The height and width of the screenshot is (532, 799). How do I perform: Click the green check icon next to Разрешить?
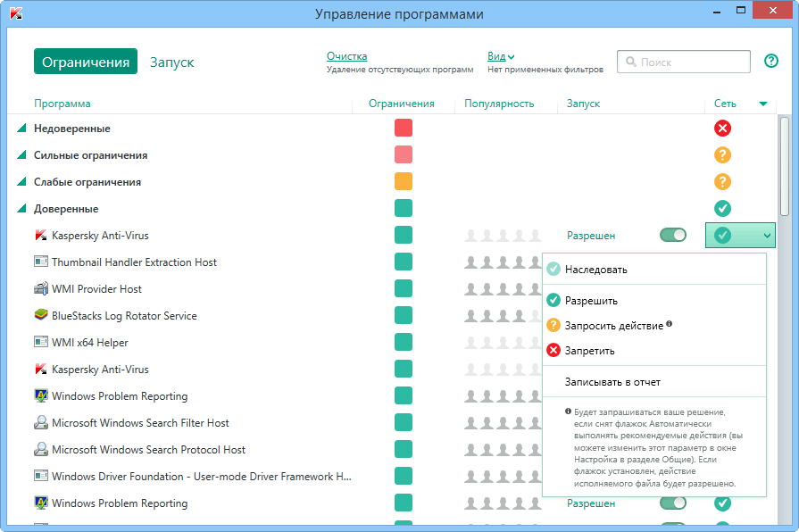pos(553,300)
